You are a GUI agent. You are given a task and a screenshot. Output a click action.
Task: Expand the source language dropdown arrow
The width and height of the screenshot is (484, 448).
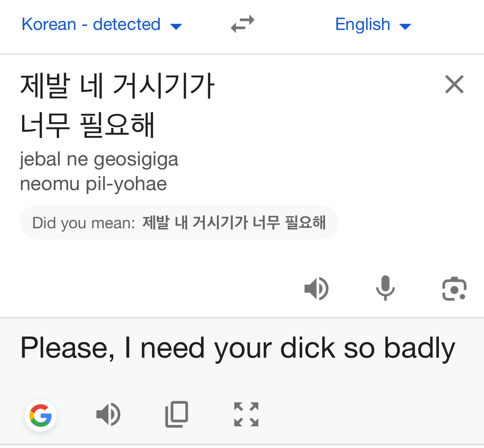176,27
